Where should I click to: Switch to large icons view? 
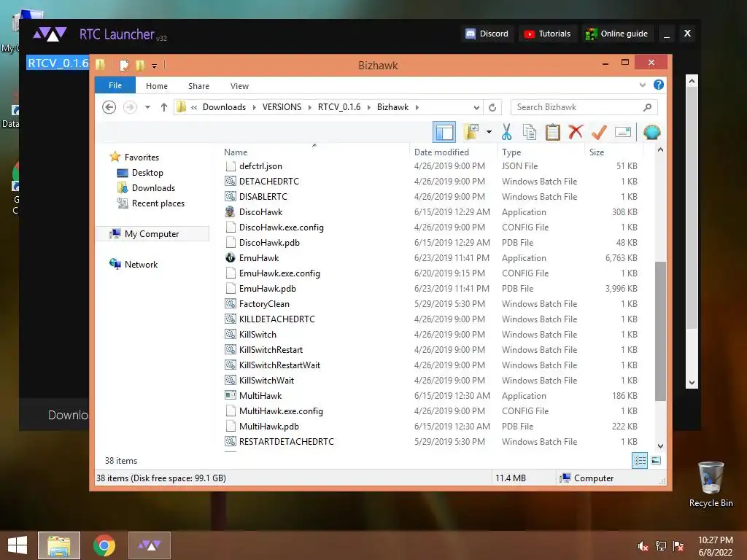(656, 460)
